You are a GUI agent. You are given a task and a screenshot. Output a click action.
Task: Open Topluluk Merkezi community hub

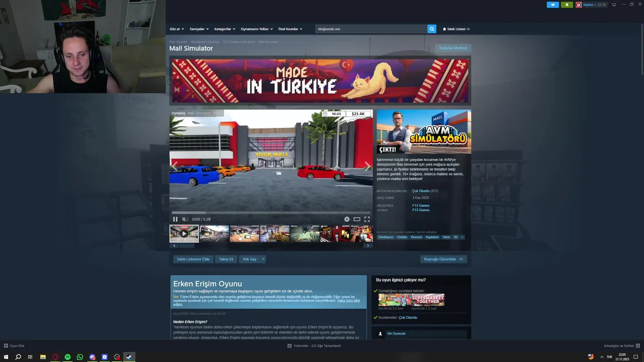click(453, 48)
